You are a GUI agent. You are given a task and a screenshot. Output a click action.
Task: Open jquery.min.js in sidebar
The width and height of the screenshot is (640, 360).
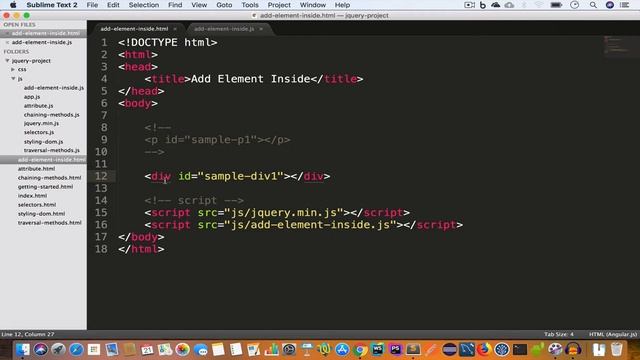41,123
